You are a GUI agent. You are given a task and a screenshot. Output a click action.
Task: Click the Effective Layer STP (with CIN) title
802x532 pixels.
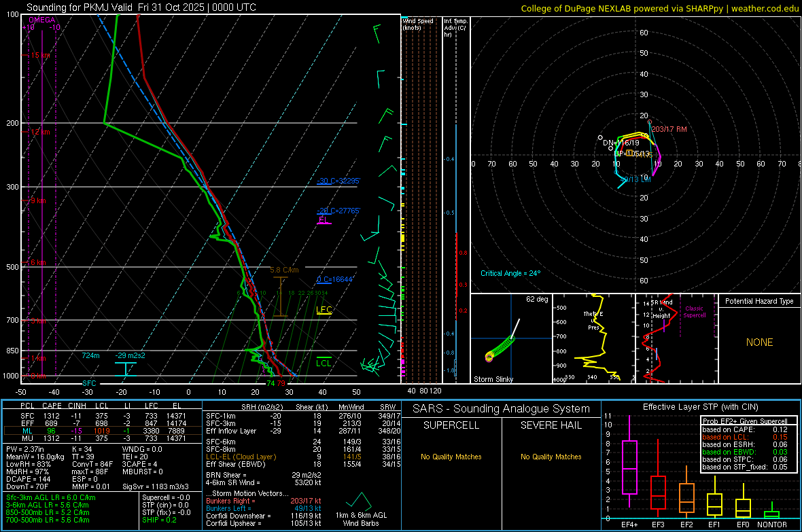tap(700, 407)
